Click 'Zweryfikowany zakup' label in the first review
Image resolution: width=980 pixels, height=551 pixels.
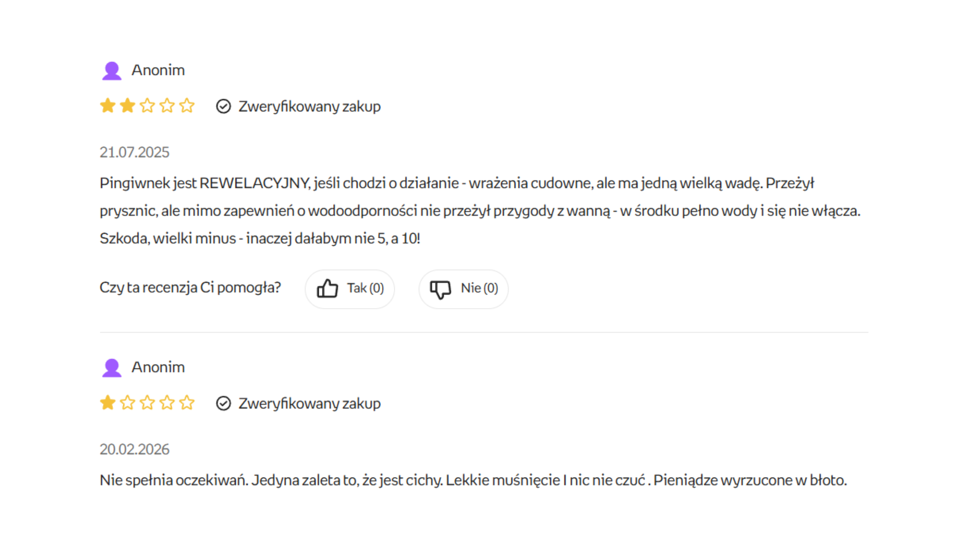click(x=309, y=106)
